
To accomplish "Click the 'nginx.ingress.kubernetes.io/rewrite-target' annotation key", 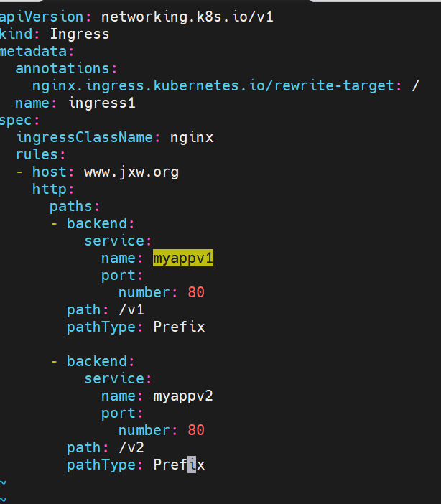I will (213, 85).
